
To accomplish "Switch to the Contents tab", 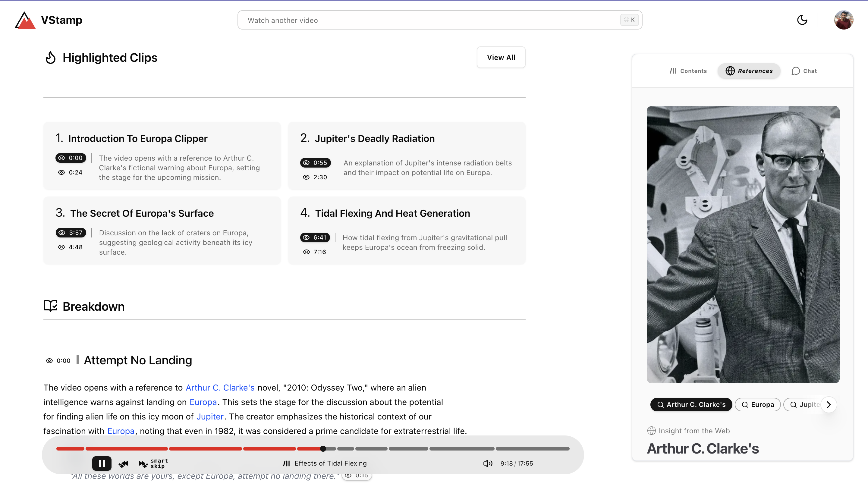I will point(688,71).
